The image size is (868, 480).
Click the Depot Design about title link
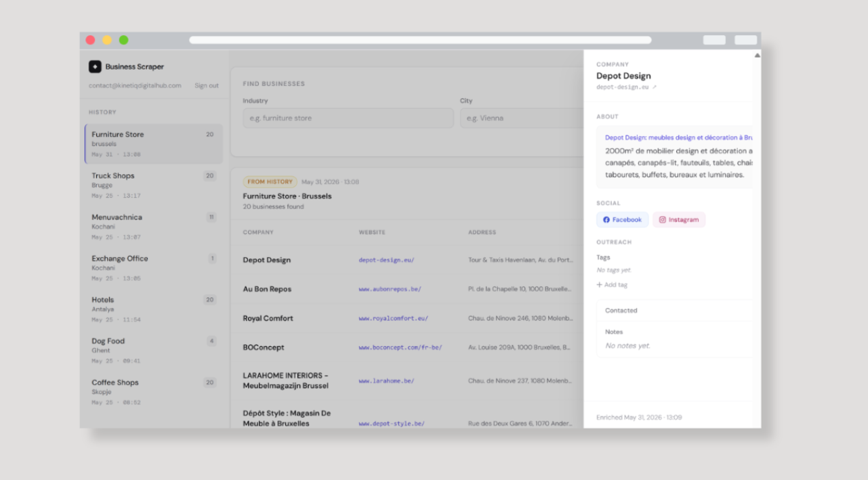click(x=679, y=137)
